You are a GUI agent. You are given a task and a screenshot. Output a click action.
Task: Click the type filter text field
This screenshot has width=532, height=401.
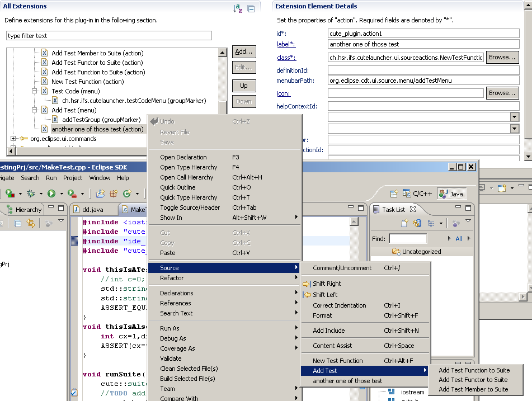tap(109, 36)
